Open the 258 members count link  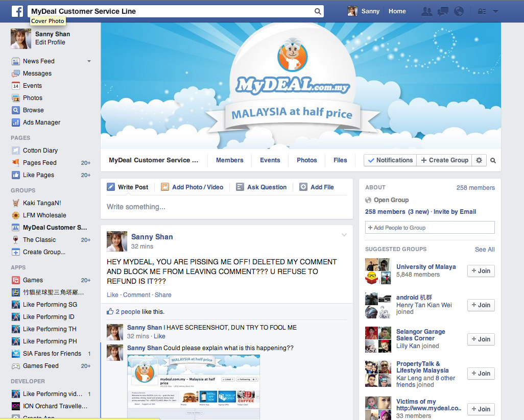click(x=475, y=188)
